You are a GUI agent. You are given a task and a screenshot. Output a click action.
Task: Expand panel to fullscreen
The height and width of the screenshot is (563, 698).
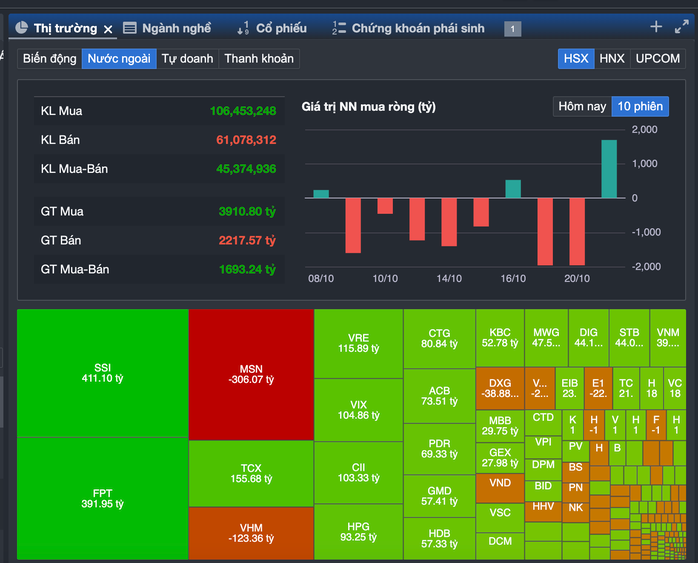point(682,27)
